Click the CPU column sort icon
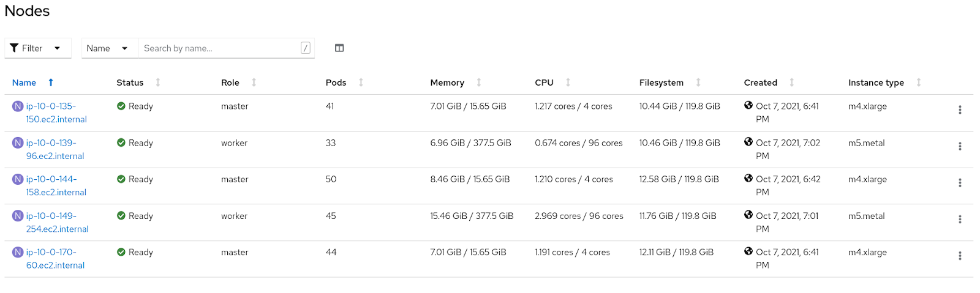The height and width of the screenshot is (293, 980). pyautogui.click(x=568, y=83)
